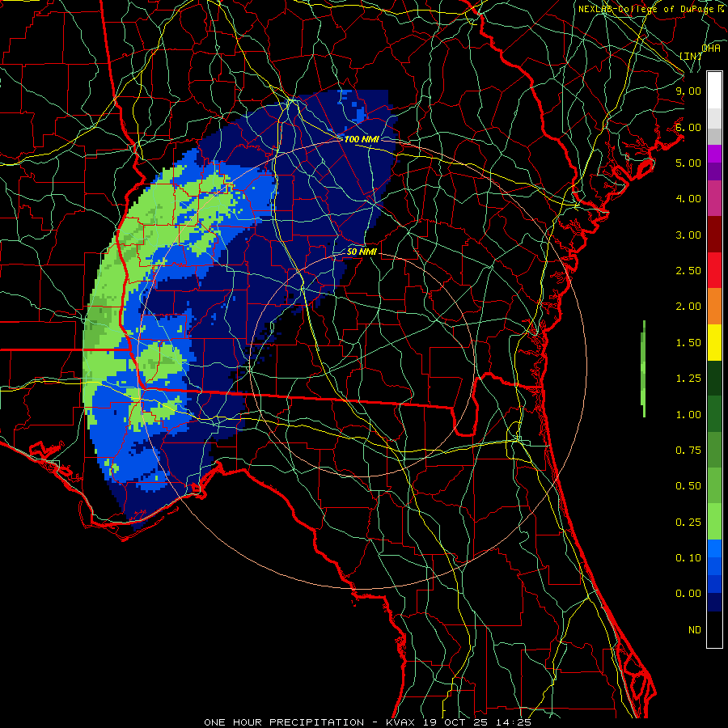Click the 9.00 legend value
This screenshot has height=728, width=728.
[x=688, y=91]
